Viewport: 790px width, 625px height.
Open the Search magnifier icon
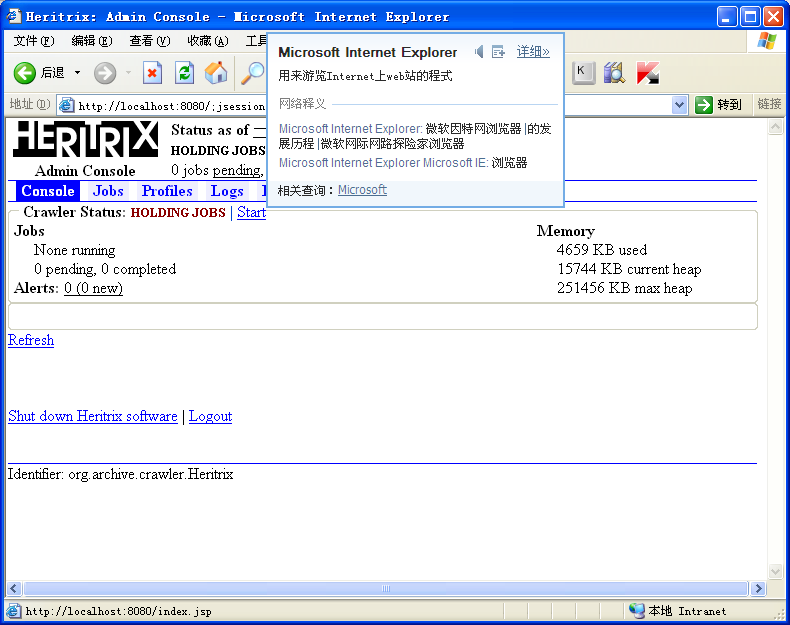coord(253,74)
